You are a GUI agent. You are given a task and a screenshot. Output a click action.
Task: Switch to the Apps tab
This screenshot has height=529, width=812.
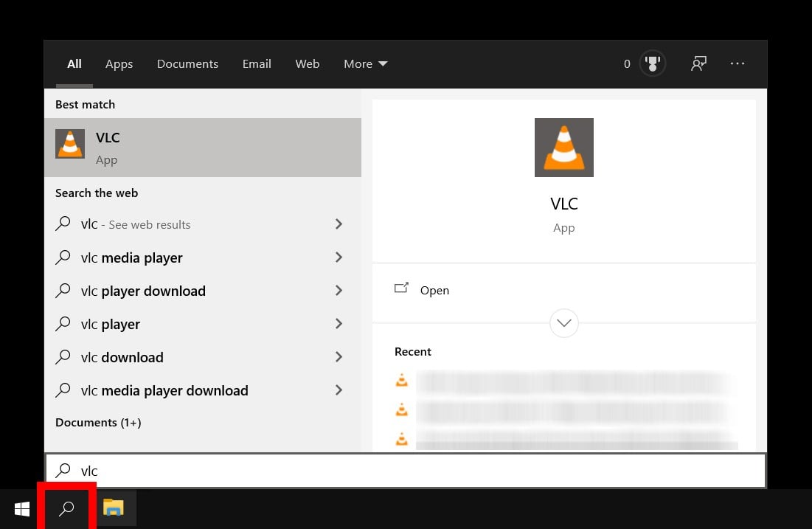(x=119, y=64)
